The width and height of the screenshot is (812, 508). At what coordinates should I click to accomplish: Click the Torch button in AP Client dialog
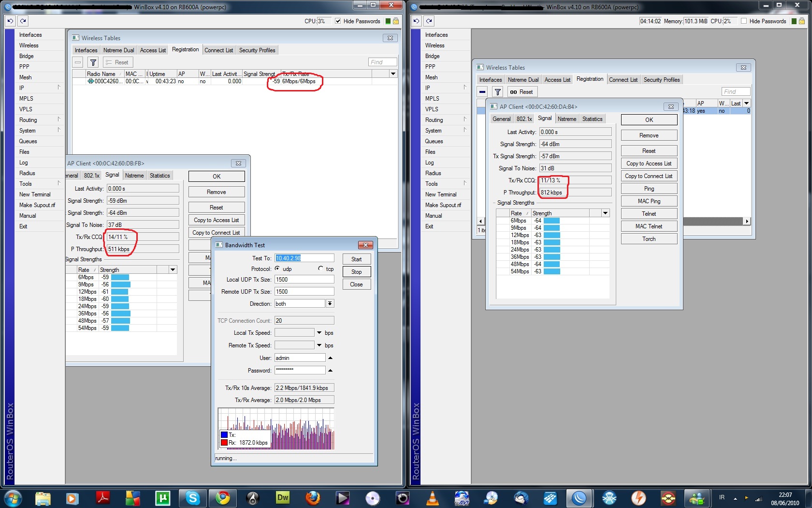coord(649,239)
